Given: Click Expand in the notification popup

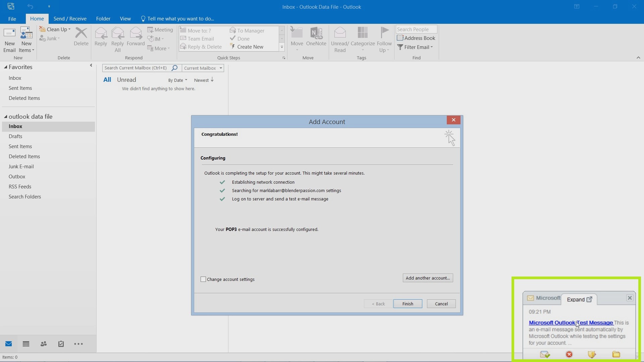Looking at the screenshot, I should pyautogui.click(x=579, y=299).
